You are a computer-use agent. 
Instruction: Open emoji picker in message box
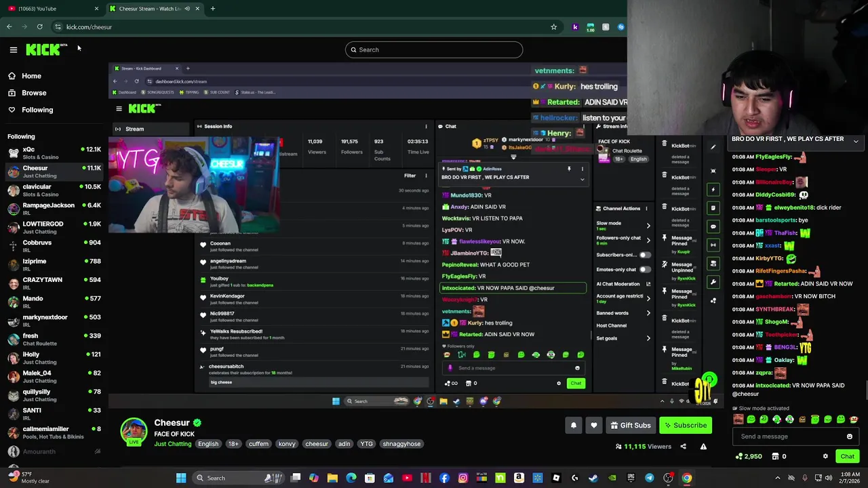point(849,436)
